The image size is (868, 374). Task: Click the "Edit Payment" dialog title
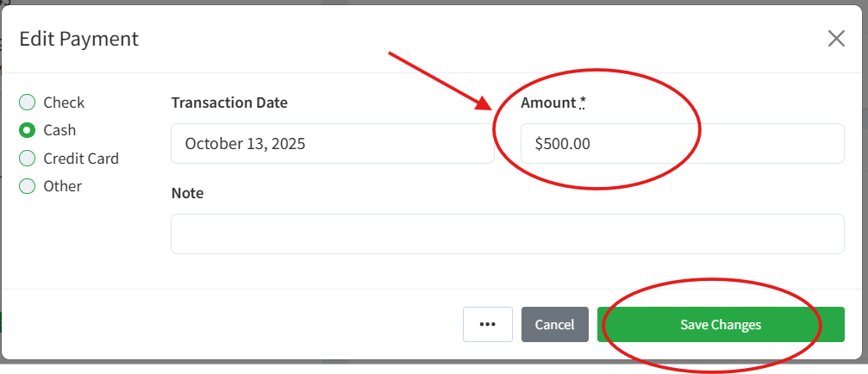click(78, 39)
